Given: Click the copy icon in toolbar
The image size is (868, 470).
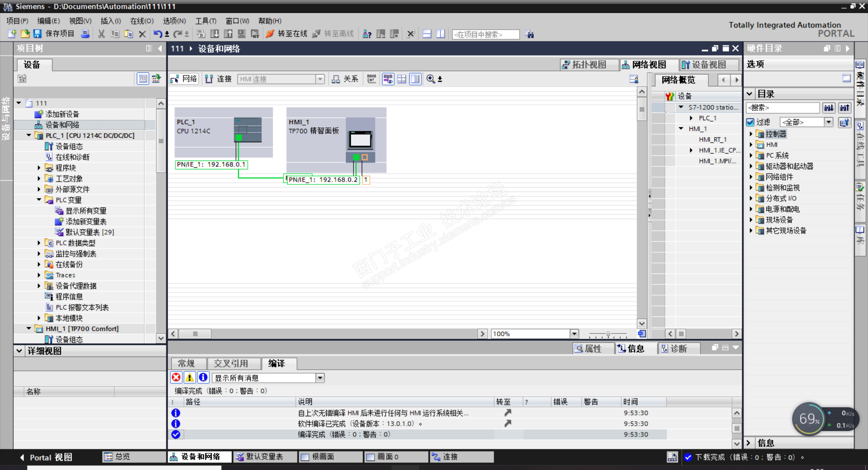Looking at the screenshot, I should (x=115, y=34).
